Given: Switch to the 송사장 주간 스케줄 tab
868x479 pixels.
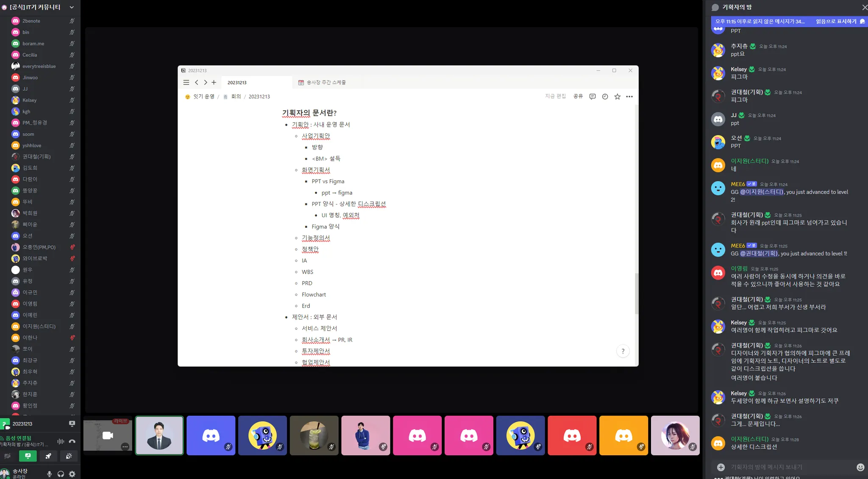Looking at the screenshot, I should click(325, 82).
